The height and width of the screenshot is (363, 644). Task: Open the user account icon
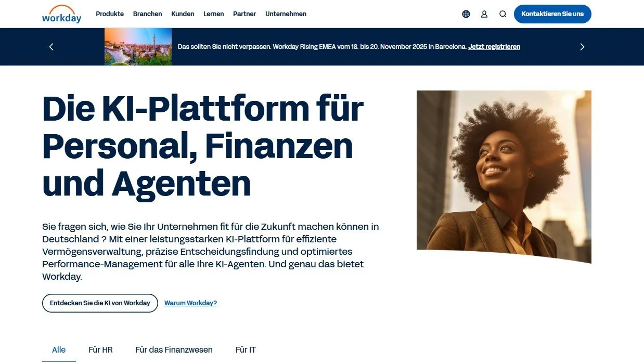pyautogui.click(x=484, y=14)
